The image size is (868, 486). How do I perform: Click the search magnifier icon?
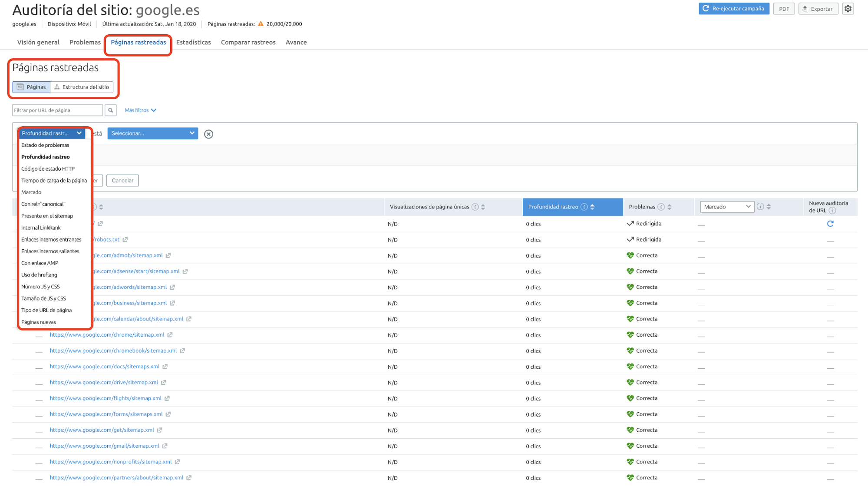(111, 110)
